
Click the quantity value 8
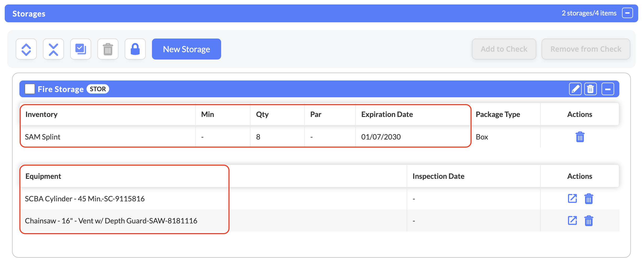pyautogui.click(x=258, y=137)
